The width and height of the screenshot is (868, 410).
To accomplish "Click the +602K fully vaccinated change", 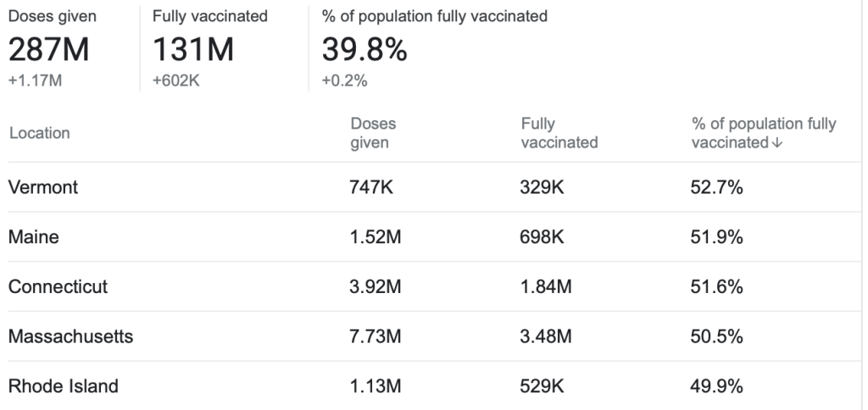I will [x=175, y=80].
